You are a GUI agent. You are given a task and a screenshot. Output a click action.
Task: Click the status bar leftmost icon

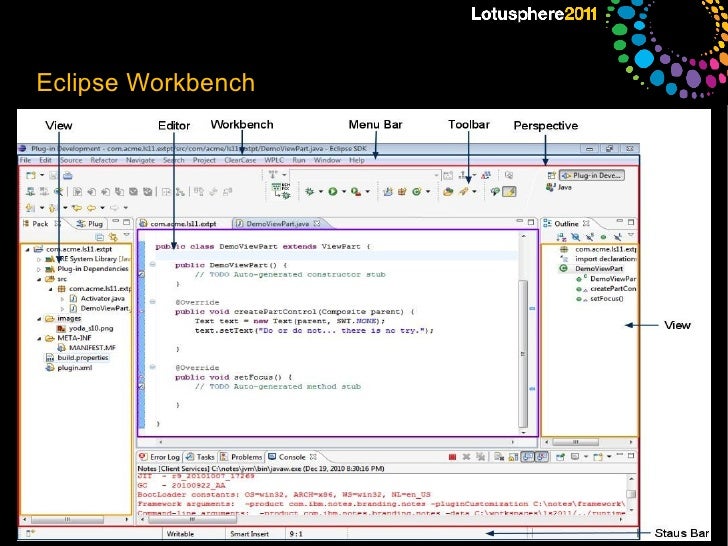[30, 533]
